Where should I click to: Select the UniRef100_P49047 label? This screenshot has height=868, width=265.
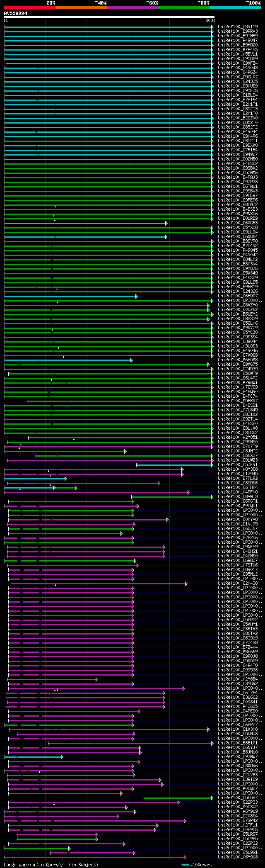238,41
